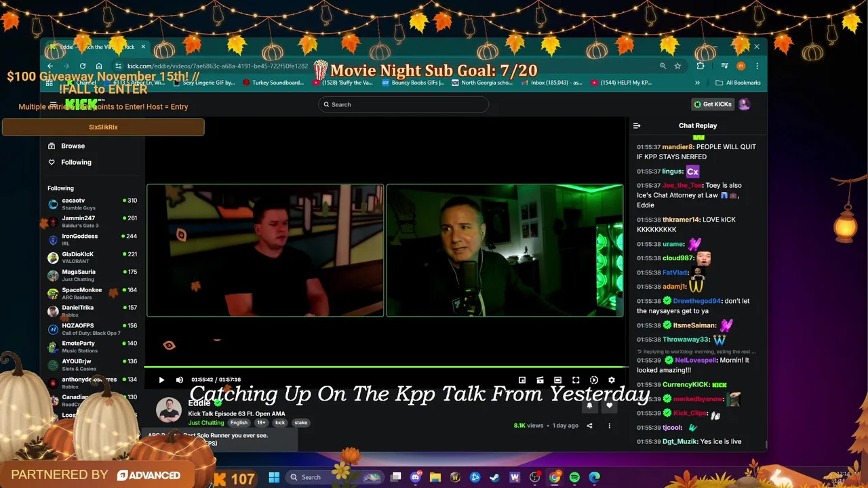Open video player settings gear
Image resolution: width=868 pixels, height=488 pixels.
tap(612, 380)
